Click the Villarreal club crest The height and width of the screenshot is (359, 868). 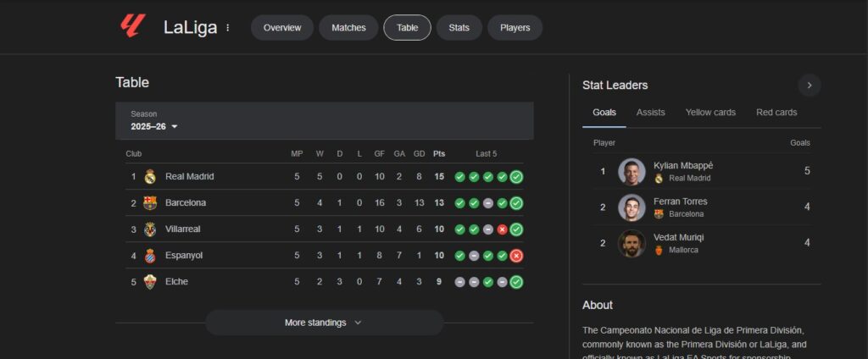tap(150, 229)
